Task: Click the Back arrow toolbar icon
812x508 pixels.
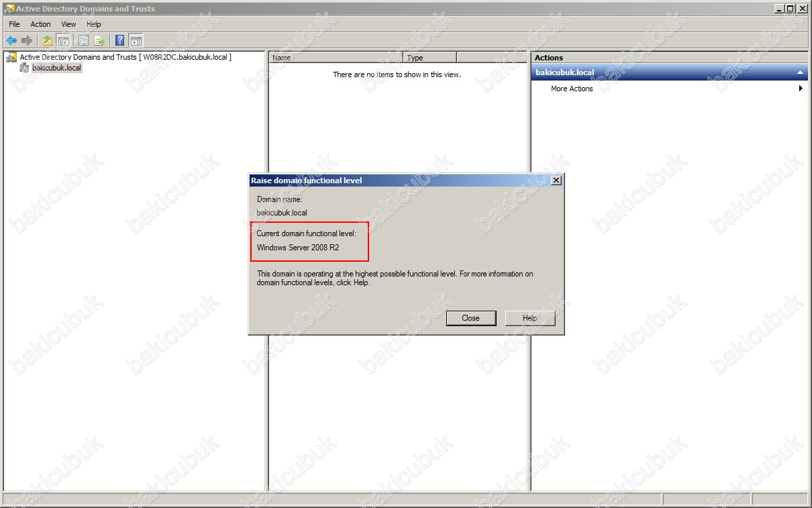Action: (x=11, y=40)
